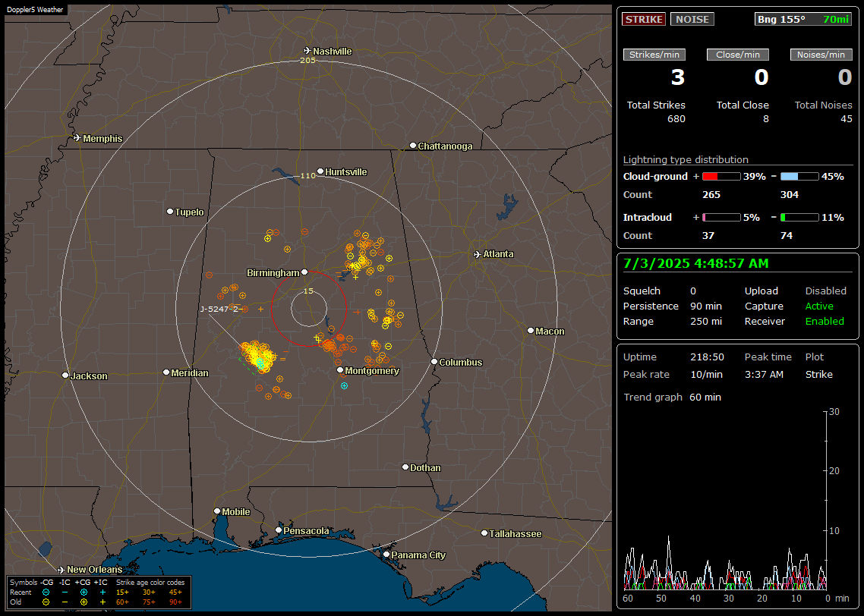Click the 205 range ring label

307,60
